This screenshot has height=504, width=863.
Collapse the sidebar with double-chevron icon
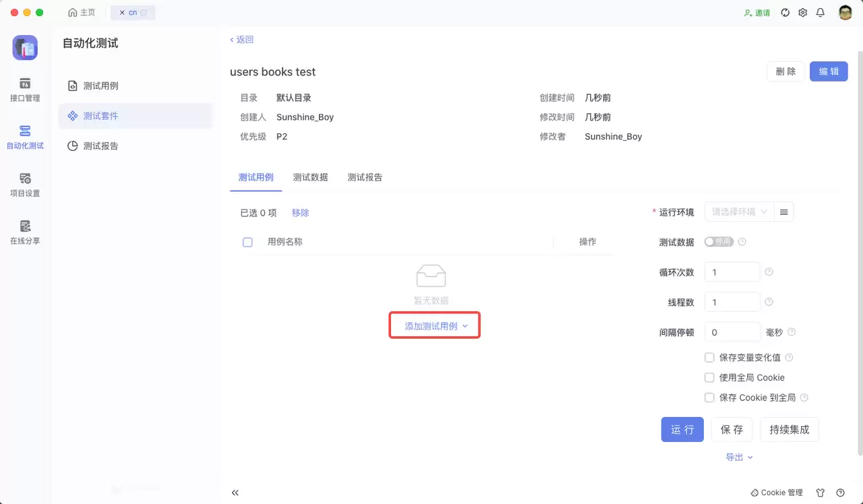pos(235,493)
